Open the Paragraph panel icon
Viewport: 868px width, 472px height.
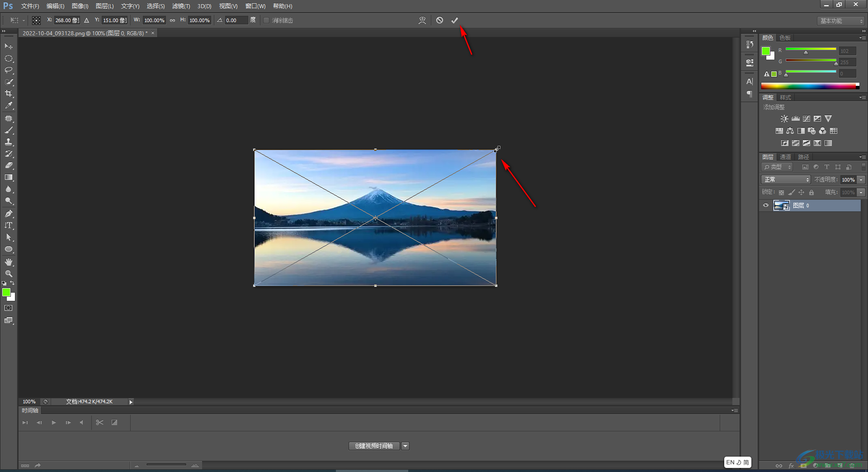click(750, 94)
